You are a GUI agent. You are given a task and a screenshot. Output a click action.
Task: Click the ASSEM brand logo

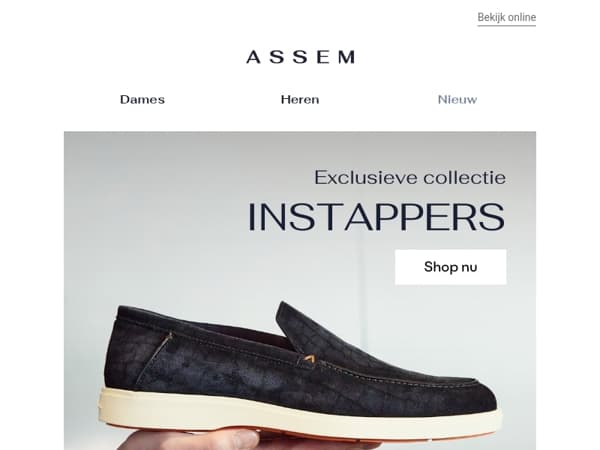tap(300, 57)
